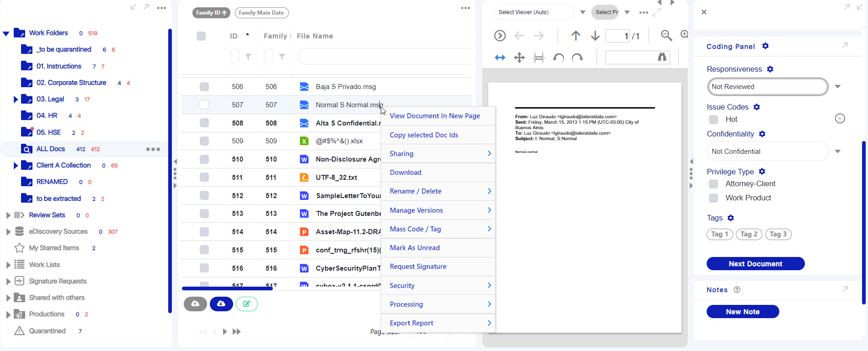This screenshot has height=351, width=868.
Task: Open Tags gear settings
Action: (x=731, y=218)
